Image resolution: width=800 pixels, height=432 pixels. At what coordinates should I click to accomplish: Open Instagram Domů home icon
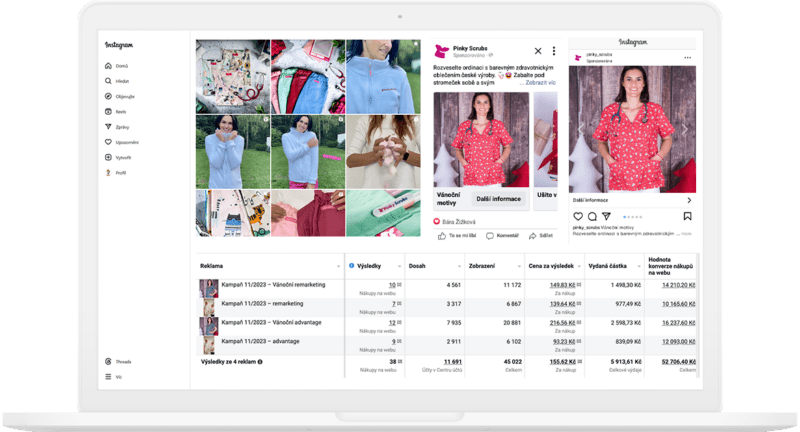tap(107, 66)
